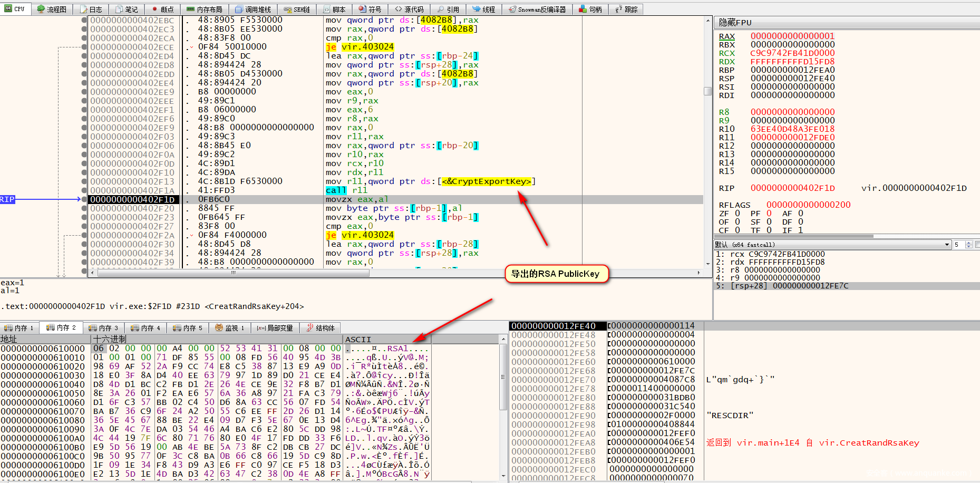980x483 pixels.
Task: Click the argument count stepper arrows
Action: pyautogui.click(x=968, y=245)
